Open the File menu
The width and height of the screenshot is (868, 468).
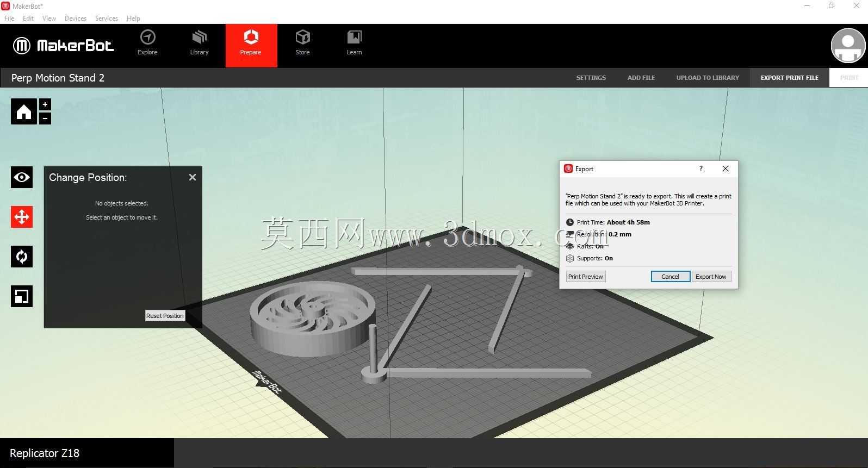[x=9, y=18]
